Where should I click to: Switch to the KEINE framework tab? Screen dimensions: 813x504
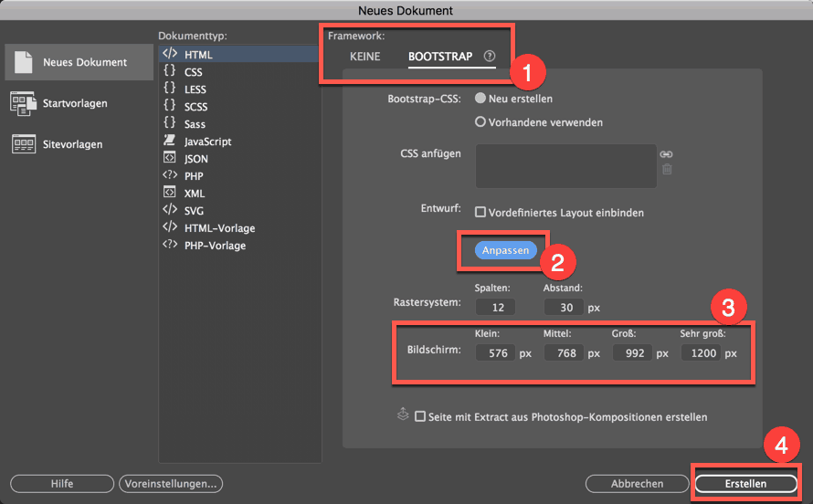point(365,57)
